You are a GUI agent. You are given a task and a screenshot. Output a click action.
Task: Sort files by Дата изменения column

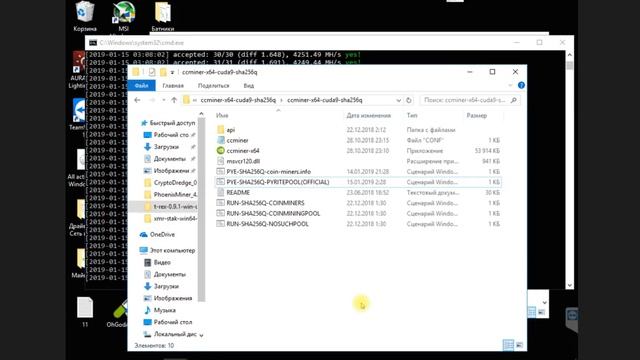pos(369,116)
